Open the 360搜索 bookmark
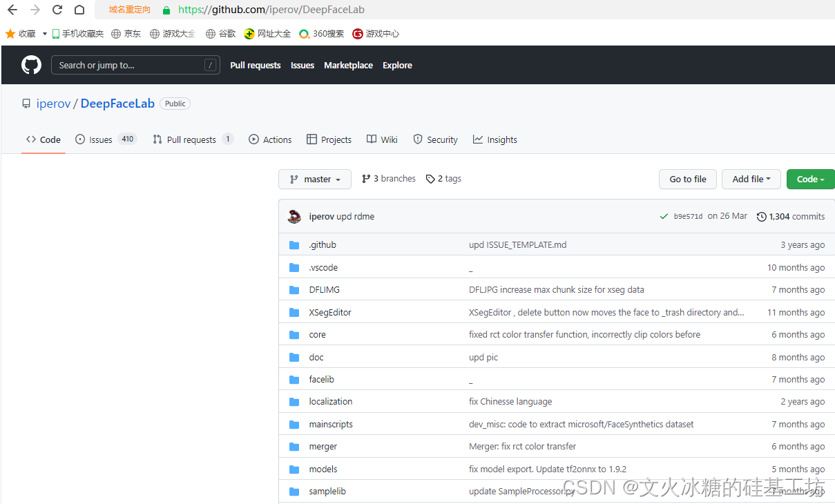This screenshot has width=835, height=504. [x=321, y=33]
